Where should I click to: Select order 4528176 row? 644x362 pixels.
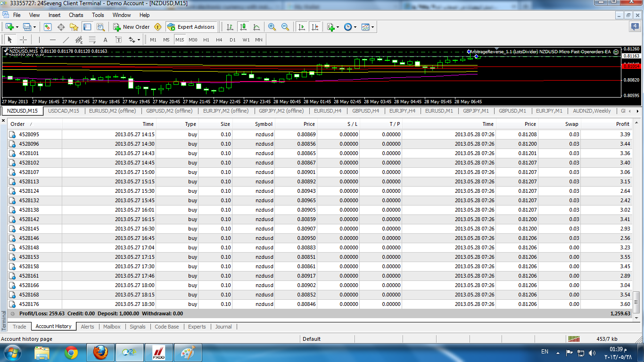tap(320, 304)
